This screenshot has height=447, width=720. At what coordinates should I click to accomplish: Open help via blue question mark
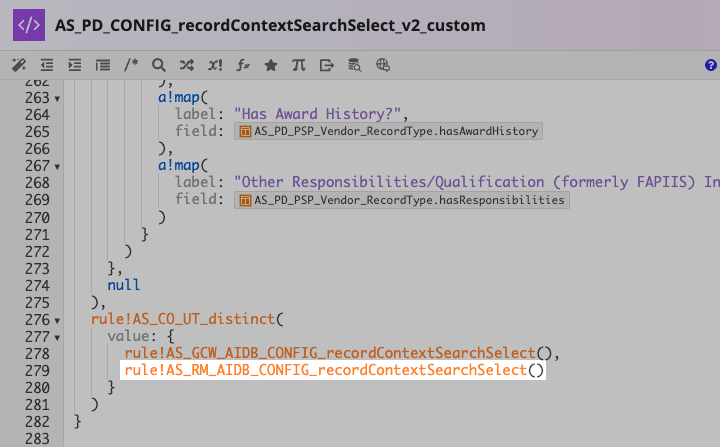click(711, 65)
